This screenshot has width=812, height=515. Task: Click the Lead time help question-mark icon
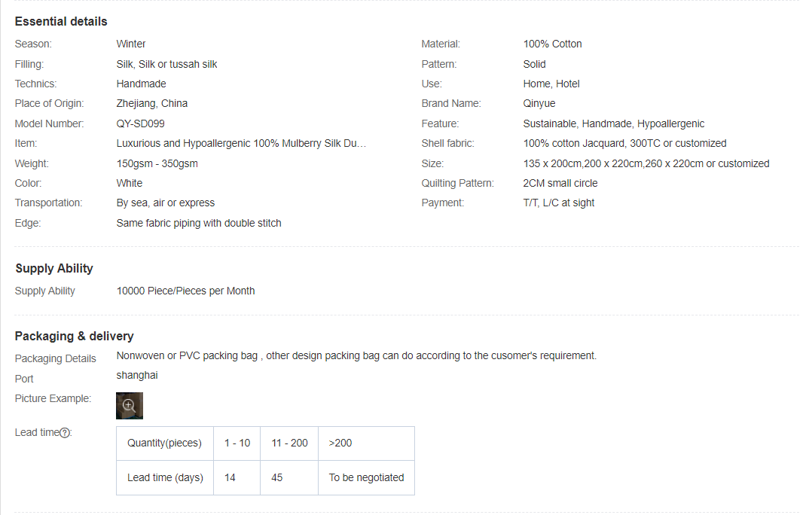pos(66,433)
